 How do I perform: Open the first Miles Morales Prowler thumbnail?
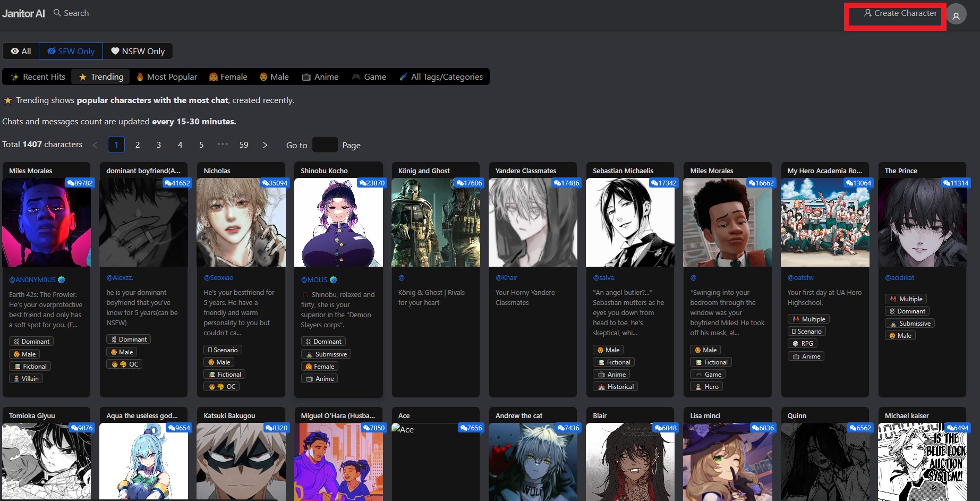coord(47,222)
